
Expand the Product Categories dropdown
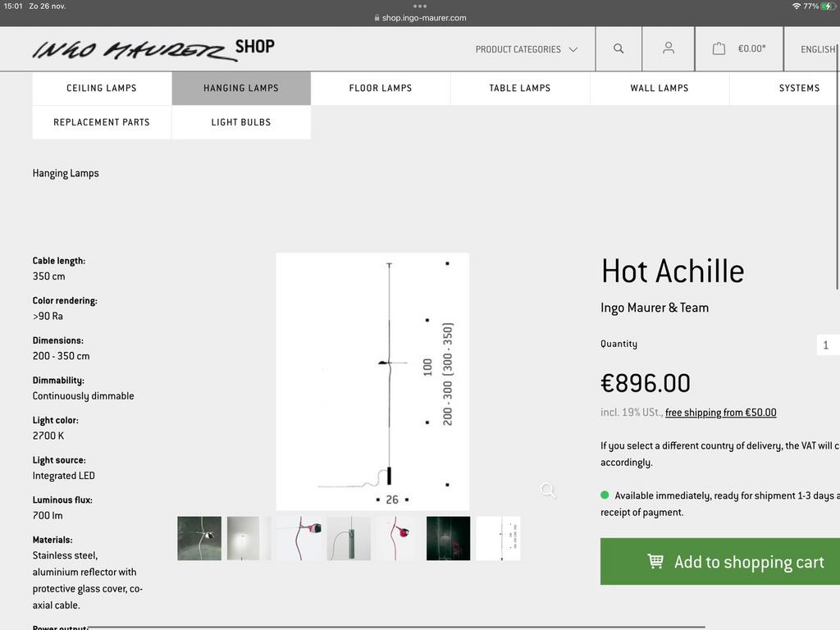coord(526,49)
